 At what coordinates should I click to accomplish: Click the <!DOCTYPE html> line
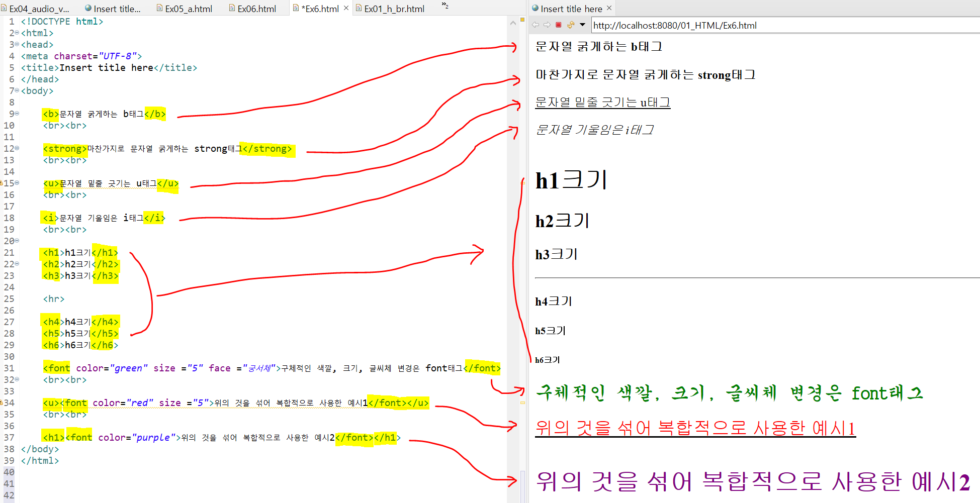(62, 21)
